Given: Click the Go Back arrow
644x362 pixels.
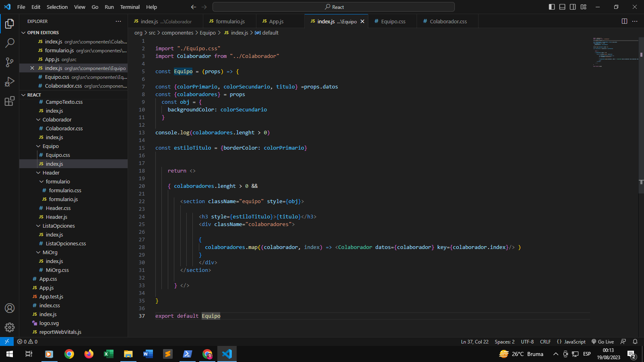Looking at the screenshot, I should (194, 7).
